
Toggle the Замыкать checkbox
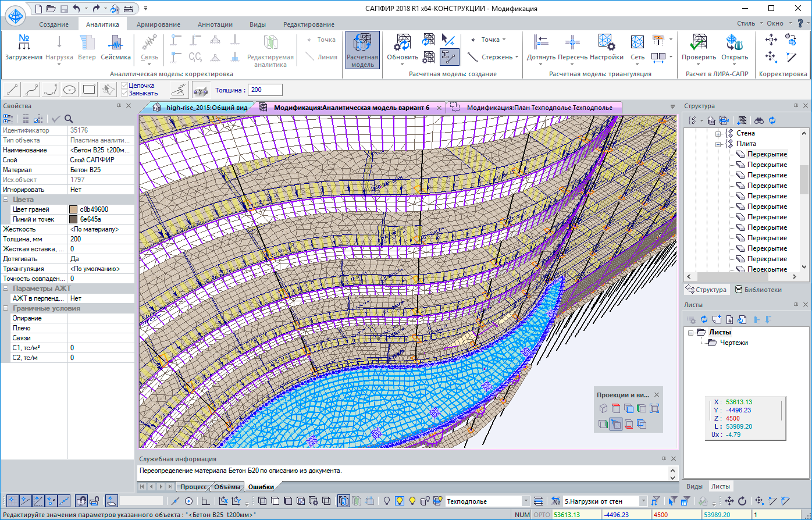[x=124, y=93]
